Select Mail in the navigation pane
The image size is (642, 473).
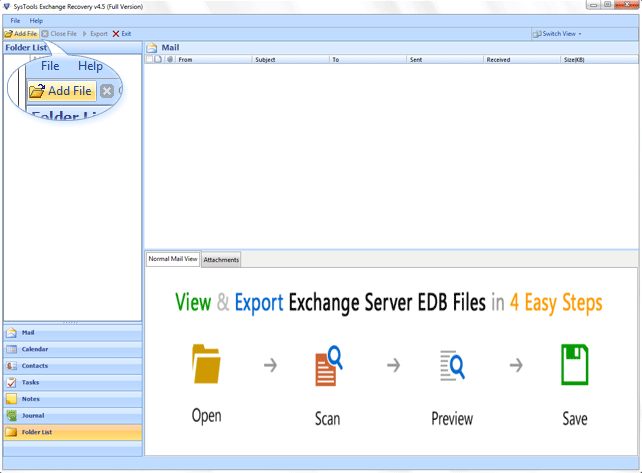point(73,333)
